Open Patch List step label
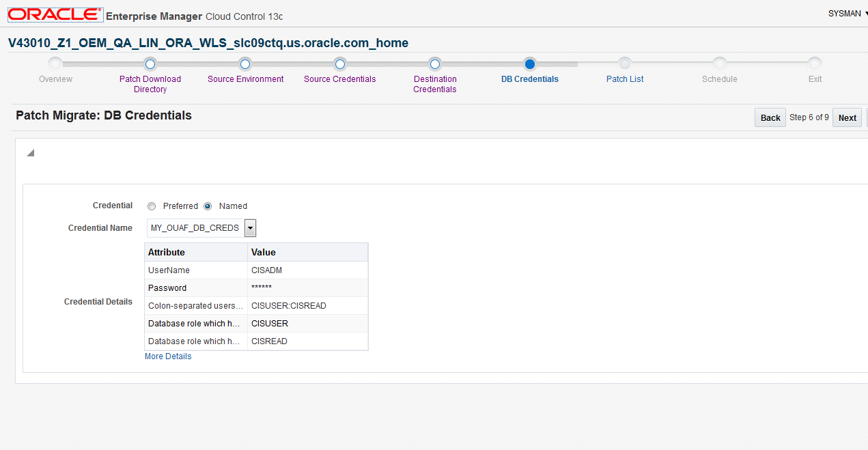 (x=625, y=79)
